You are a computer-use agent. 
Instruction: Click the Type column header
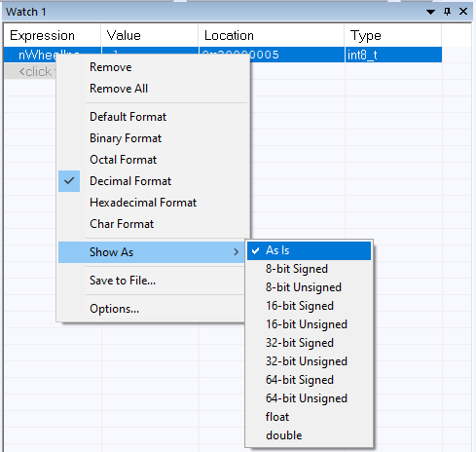(x=393, y=35)
